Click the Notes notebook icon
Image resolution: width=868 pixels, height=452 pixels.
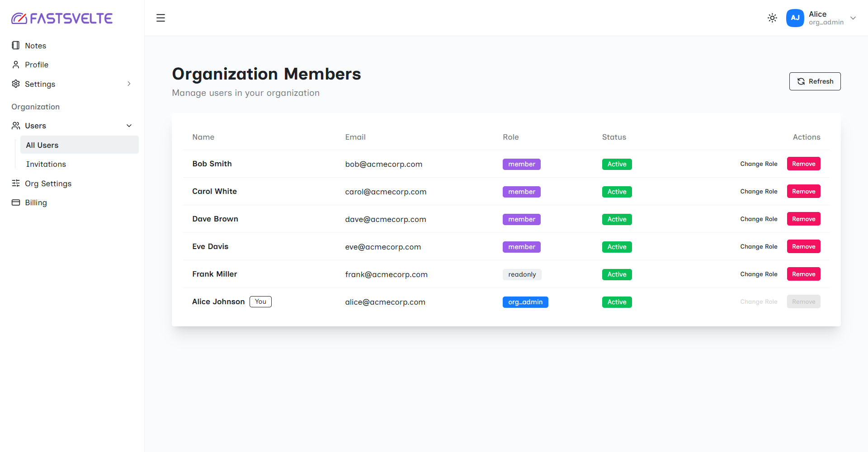point(16,45)
